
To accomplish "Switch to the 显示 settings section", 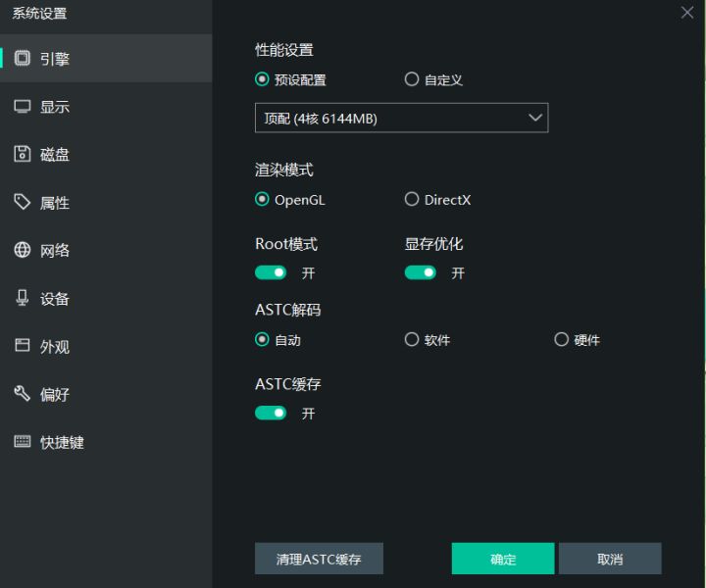I will tap(106, 107).
